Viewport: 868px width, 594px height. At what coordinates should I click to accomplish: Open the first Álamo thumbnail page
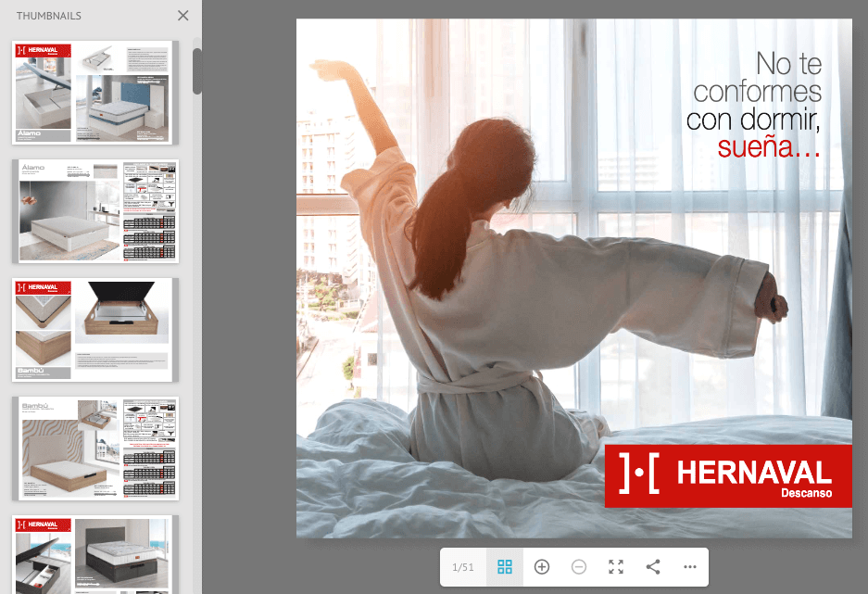tap(94, 92)
